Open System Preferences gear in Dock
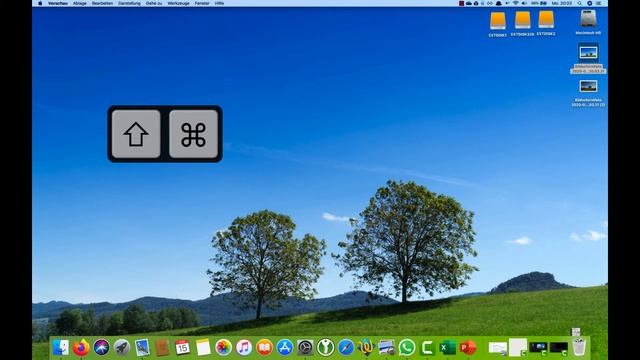Screen dimensions: 640x360 pyautogui.click(x=305, y=347)
